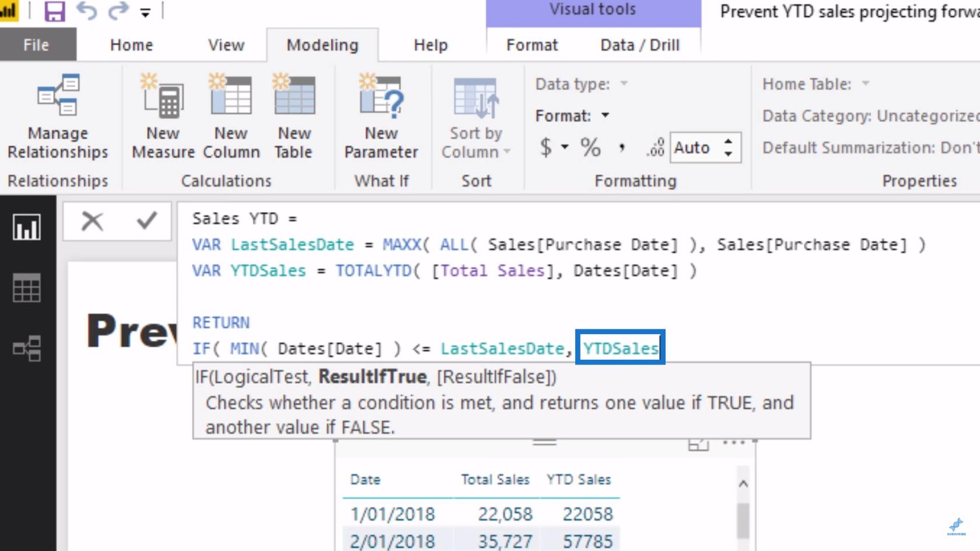
Task: Switch to Data view in sidebar
Action: 27,287
